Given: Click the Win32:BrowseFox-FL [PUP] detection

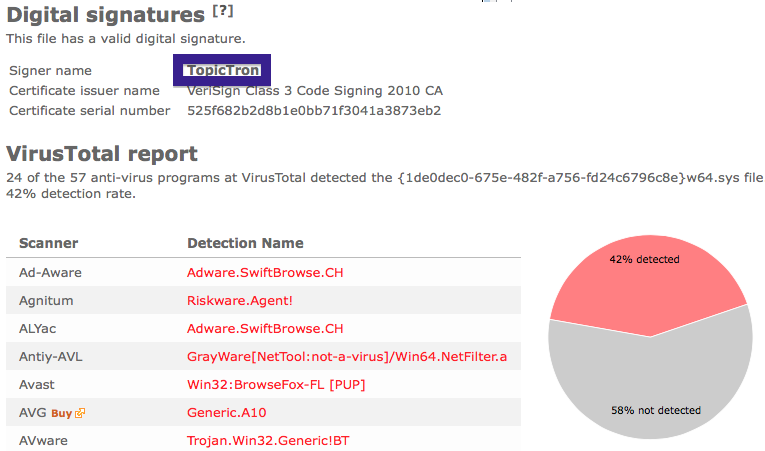Looking at the screenshot, I should pyautogui.click(x=276, y=385).
